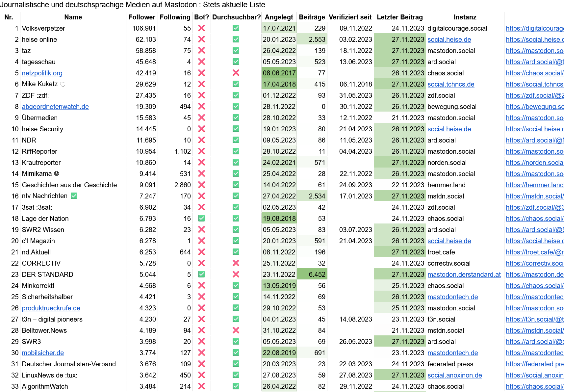Click the green bot checkmark for Lage der Nation
Viewport: 564px width, 392px height.
pyautogui.click(x=201, y=218)
